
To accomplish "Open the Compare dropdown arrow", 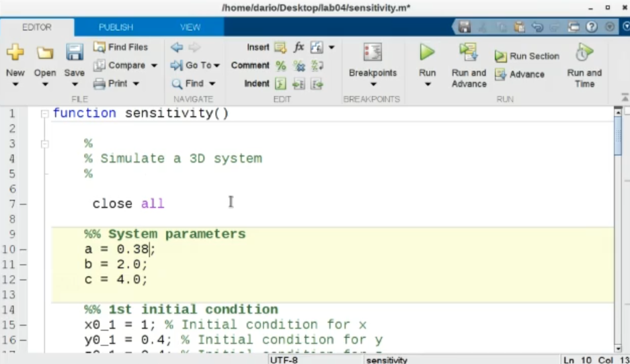I will (x=154, y=66).
